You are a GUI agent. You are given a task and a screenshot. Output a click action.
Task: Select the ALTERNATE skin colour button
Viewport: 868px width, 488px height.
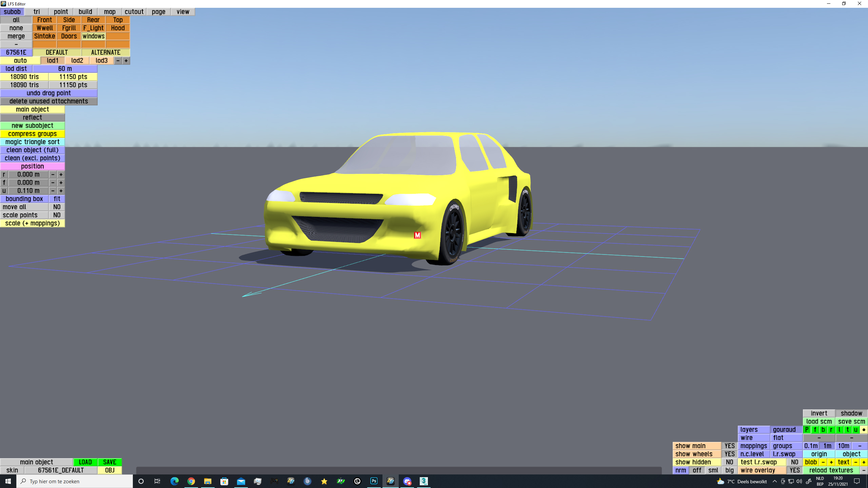[105, 53]
